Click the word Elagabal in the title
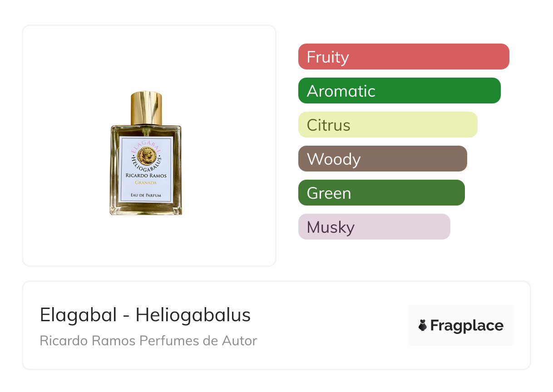This screenshot has width=553, height=392. pos(78,315)
